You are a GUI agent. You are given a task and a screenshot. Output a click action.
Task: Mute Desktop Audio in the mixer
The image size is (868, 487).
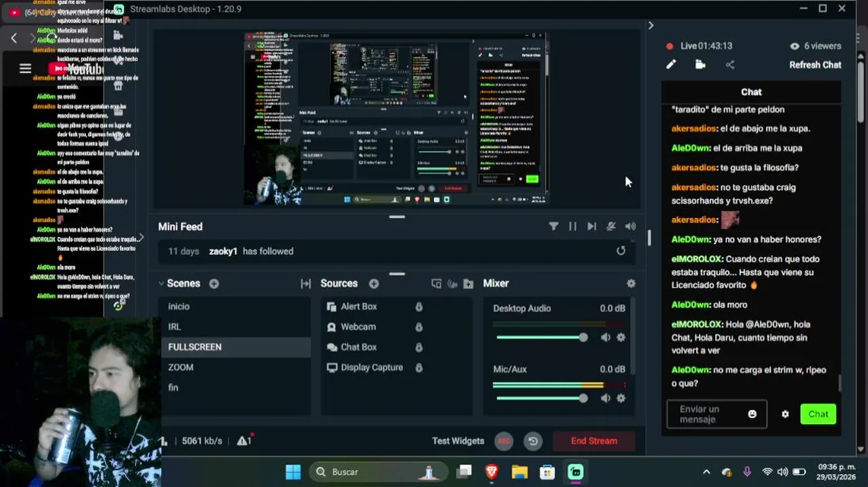coord(606,338)
